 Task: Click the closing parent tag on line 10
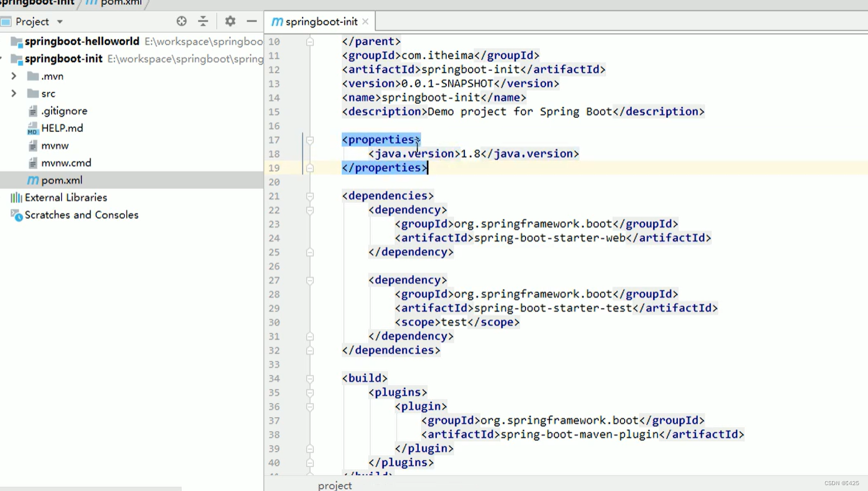click(371, 41)
